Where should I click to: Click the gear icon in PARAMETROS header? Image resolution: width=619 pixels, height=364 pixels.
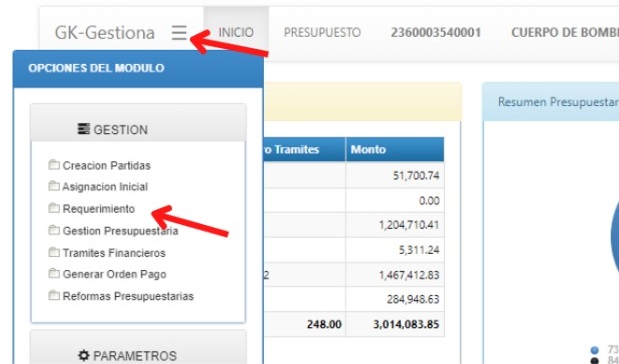click(83, 355)
